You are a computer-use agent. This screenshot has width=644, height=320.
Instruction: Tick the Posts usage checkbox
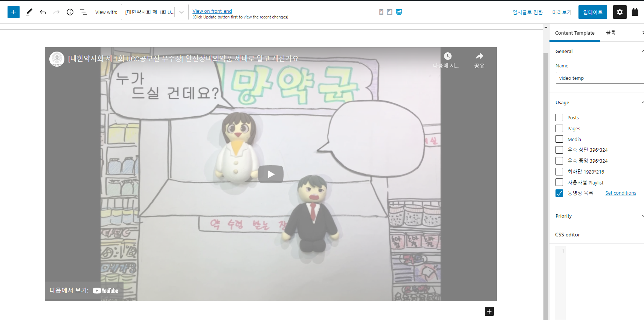point(559,117)
